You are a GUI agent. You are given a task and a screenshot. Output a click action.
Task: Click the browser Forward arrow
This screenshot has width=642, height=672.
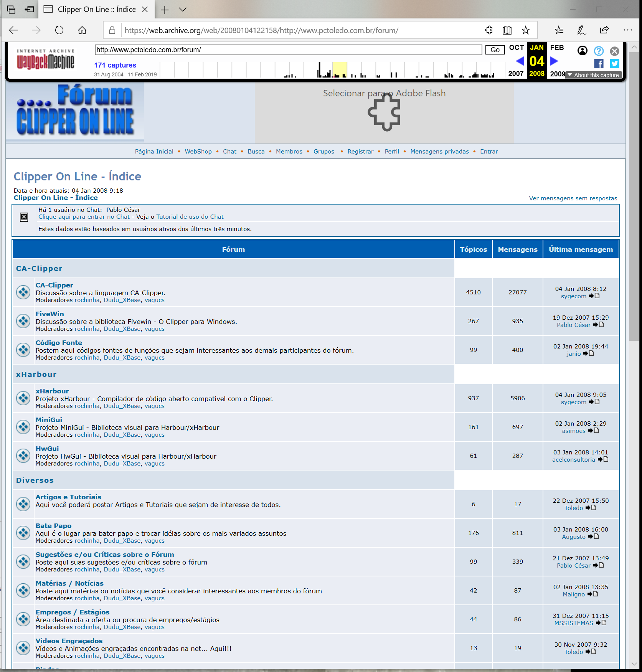36,30
